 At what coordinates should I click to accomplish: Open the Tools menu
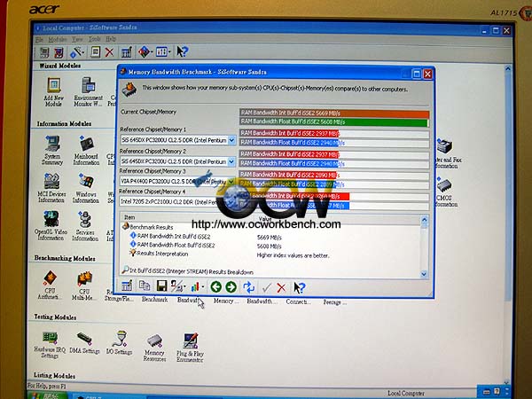[94, 39]
